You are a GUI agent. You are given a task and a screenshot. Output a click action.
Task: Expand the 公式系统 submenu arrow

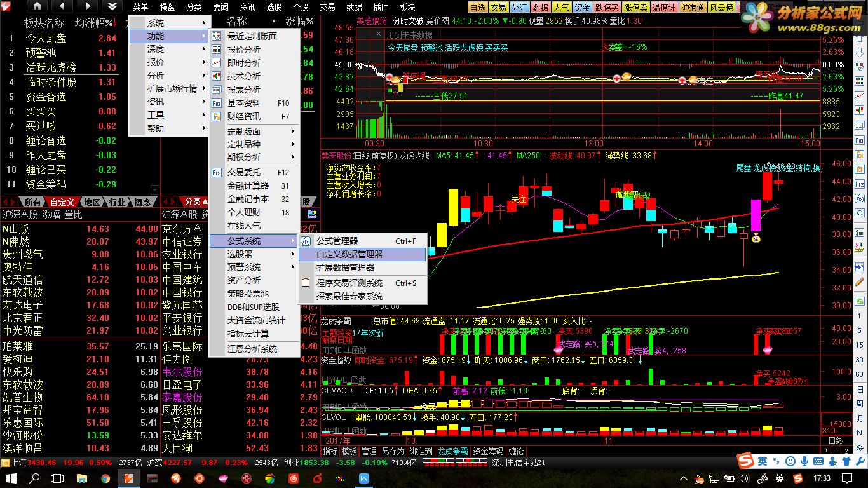pyautogui.click(x=293, y=241)
